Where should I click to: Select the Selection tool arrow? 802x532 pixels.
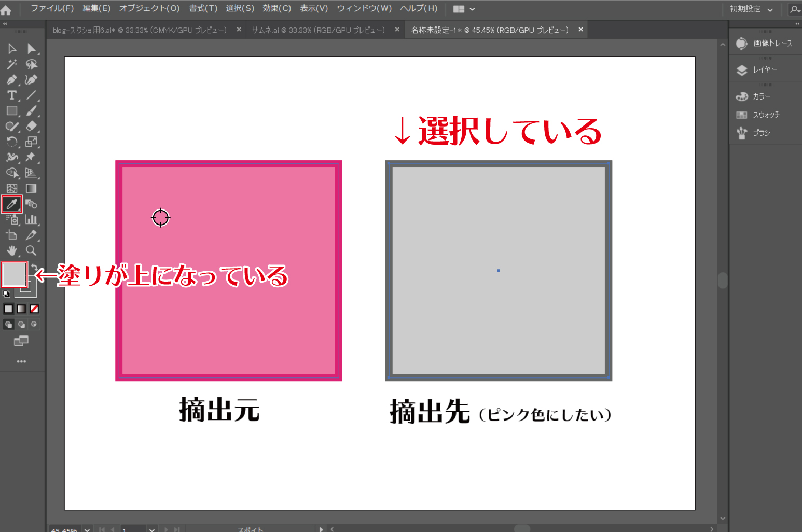click(x=12, y=49)
